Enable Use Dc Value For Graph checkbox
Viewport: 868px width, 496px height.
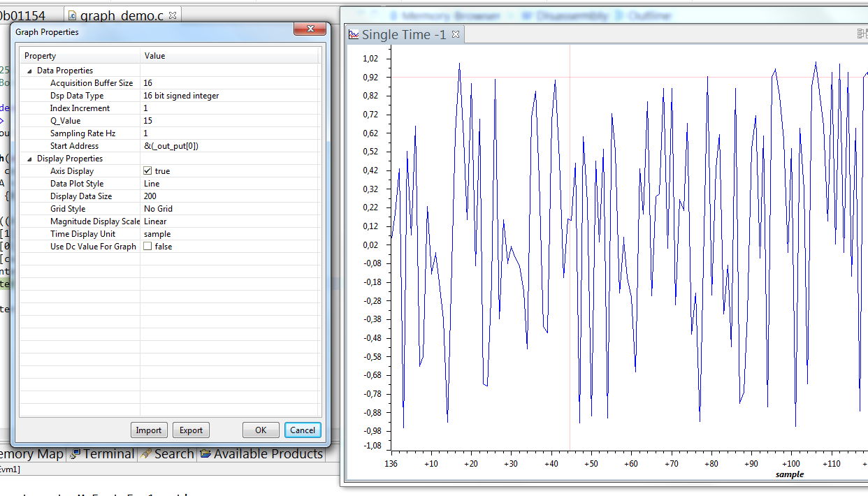[147, 246]
